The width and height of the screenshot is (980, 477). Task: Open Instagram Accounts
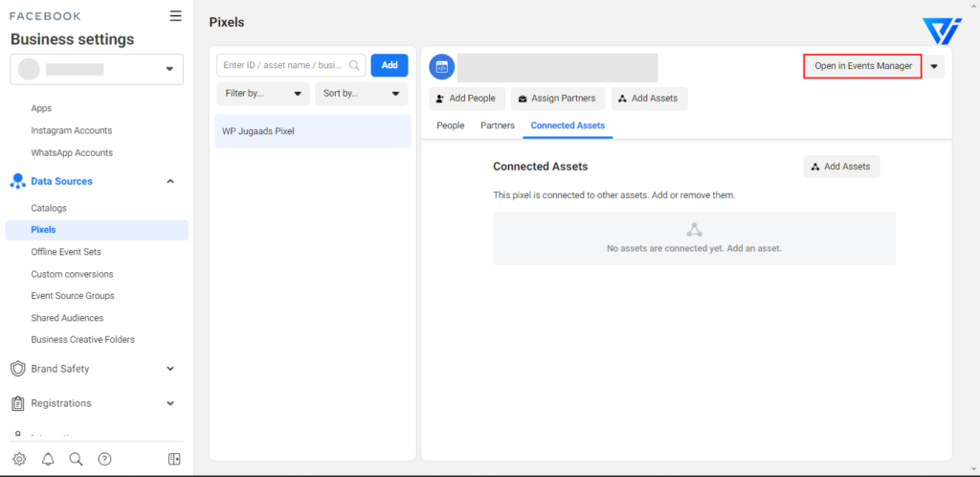[71, 130]
